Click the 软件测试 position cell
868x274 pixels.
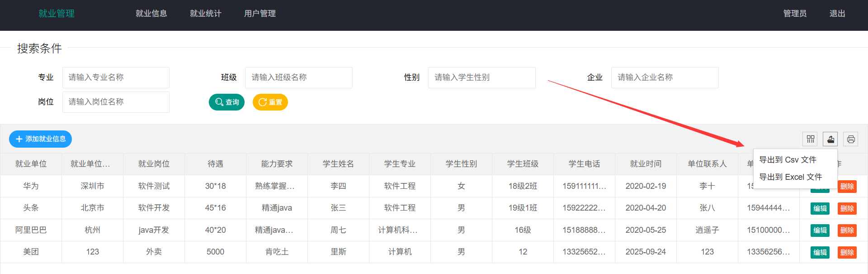[x=154, y=186]
